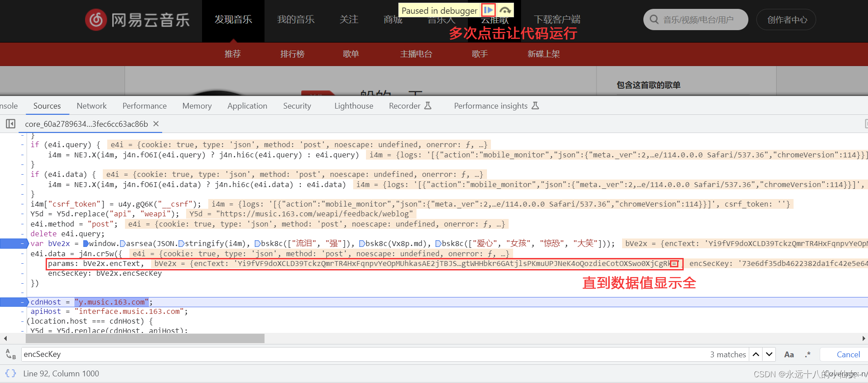Click the NetEase Cloud Music logo
The height and width of the screenshot is (383, 868).
click(x=137, y=20)
